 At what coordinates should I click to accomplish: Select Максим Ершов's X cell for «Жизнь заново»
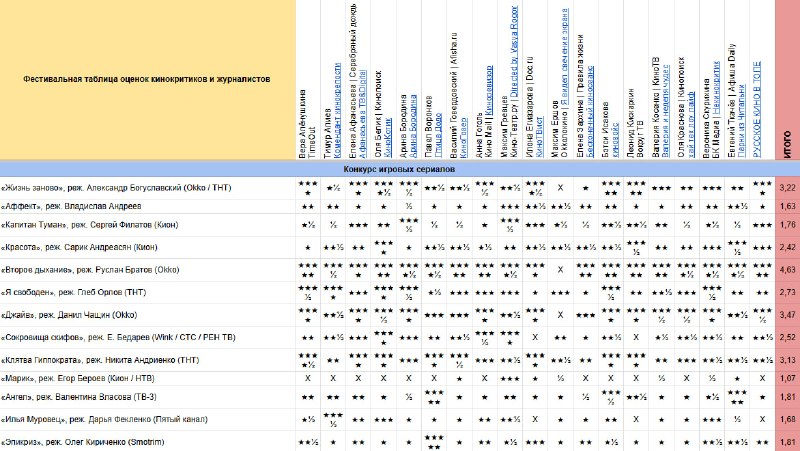tap(560, 188)
